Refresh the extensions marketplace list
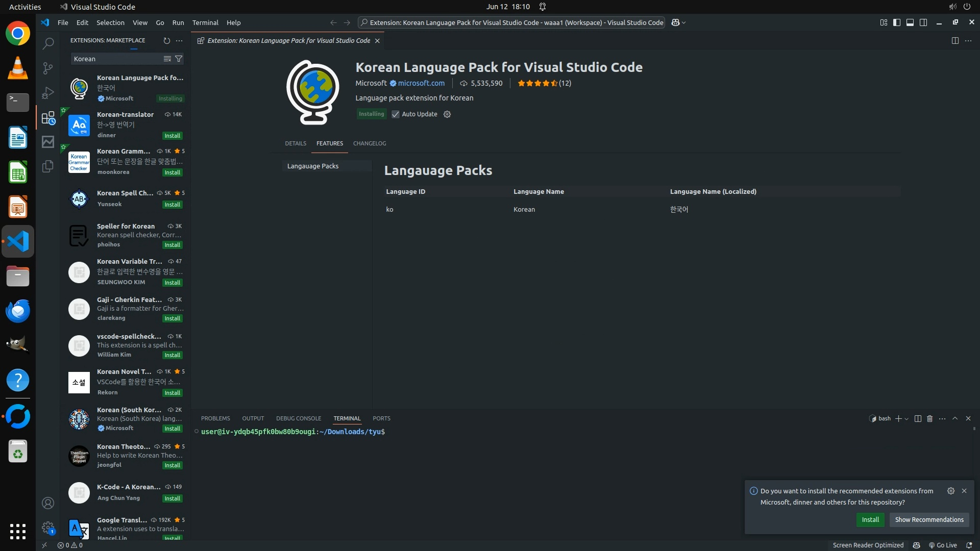Screen dimensions: 980x551 pyautogui.click(x=166, y=40)
